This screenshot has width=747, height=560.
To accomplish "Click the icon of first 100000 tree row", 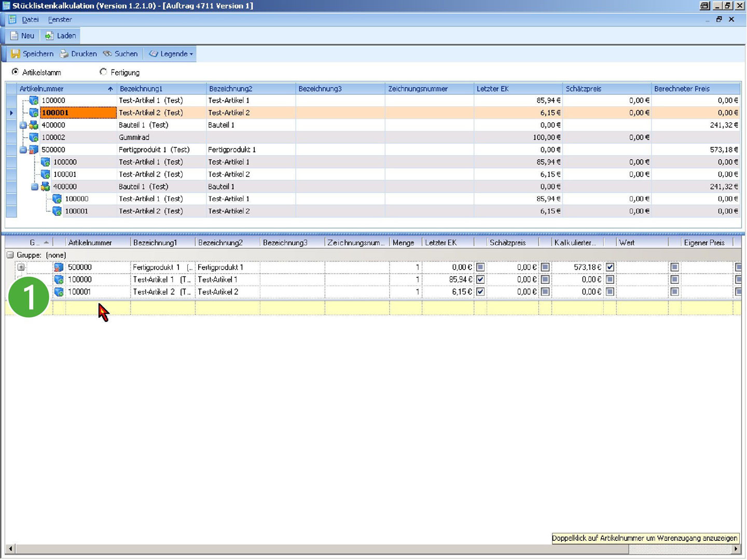I will [34, 101].
